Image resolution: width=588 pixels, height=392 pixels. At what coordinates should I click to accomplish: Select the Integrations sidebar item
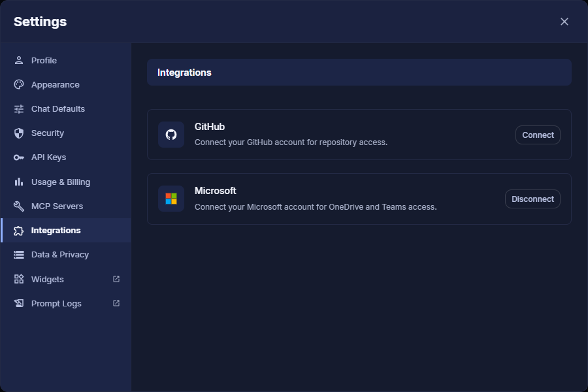coord(66,231)
